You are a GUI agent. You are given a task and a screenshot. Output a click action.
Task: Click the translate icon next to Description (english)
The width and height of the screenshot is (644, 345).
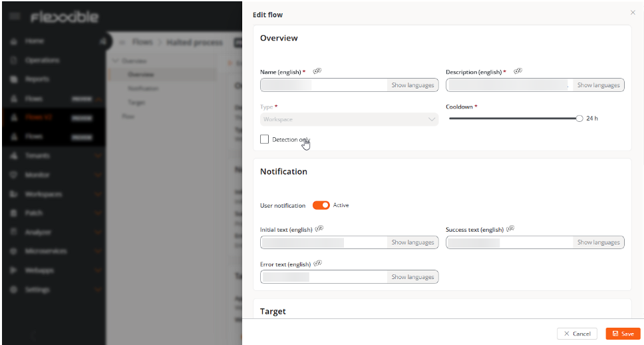tap(518, 71)
